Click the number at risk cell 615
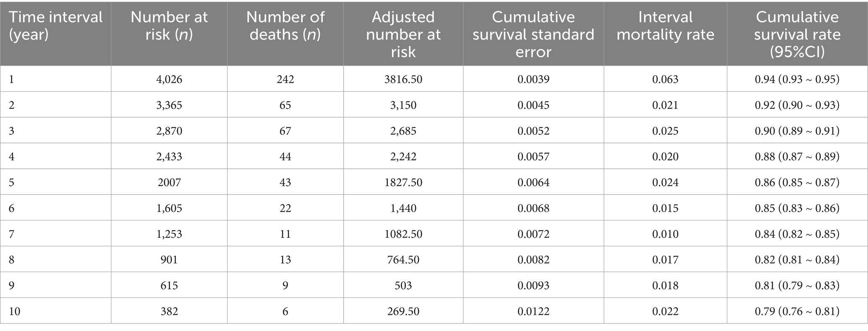Image resolution: width=868 pixels, height=331 pixels. pos(169,286)
